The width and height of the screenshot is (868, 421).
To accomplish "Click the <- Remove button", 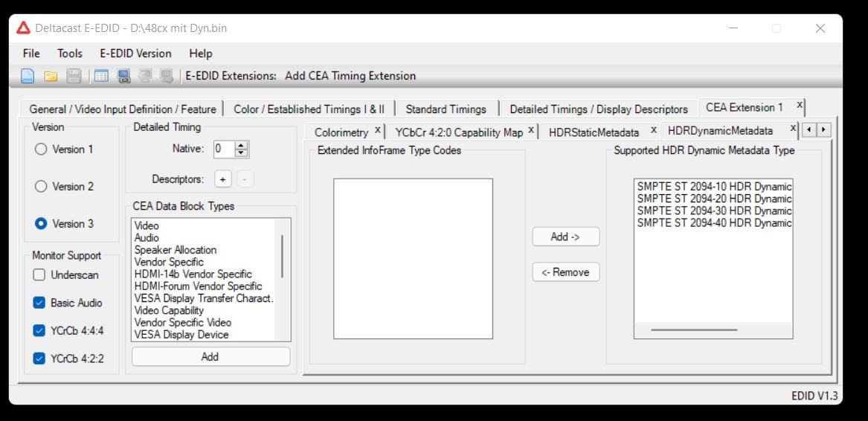I will point(566,272).
